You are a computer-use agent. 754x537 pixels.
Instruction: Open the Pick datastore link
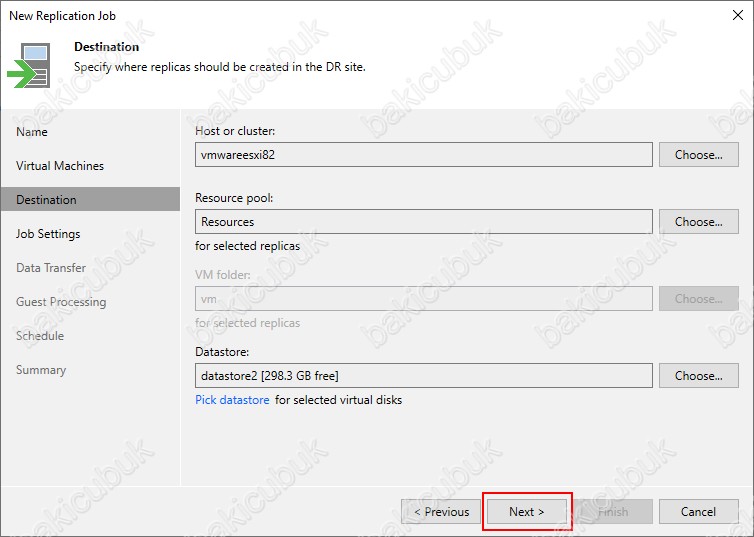click(232, 400)
